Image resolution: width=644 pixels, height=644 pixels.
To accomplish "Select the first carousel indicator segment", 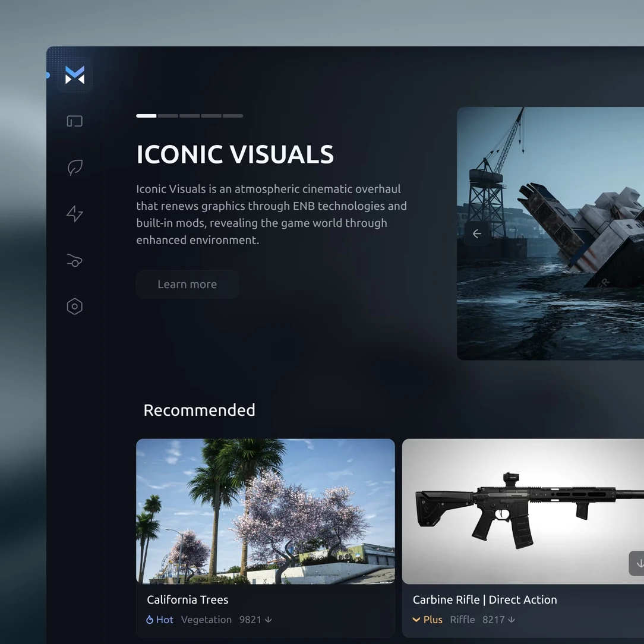I will tap(146, 116).
